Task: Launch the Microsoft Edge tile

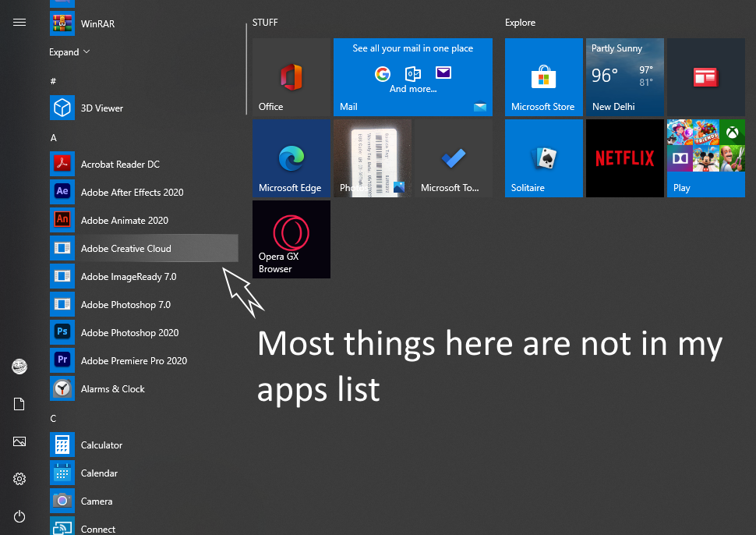Action: point(291,158)
